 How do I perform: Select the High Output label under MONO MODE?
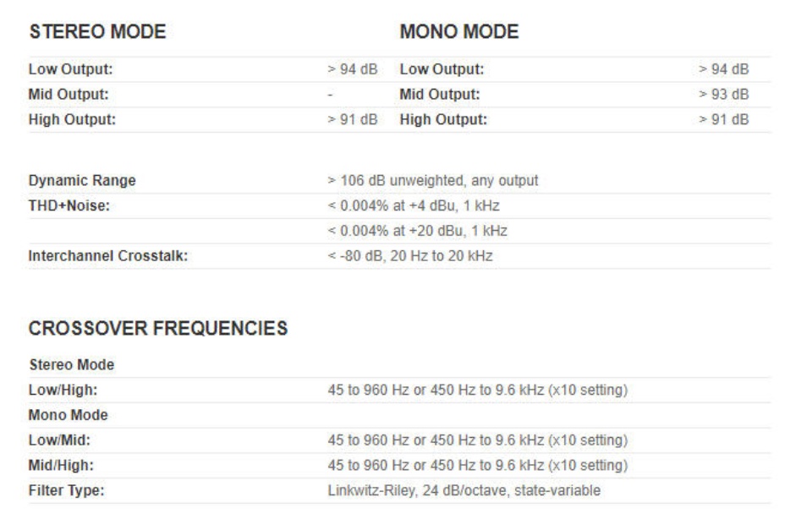443,119
